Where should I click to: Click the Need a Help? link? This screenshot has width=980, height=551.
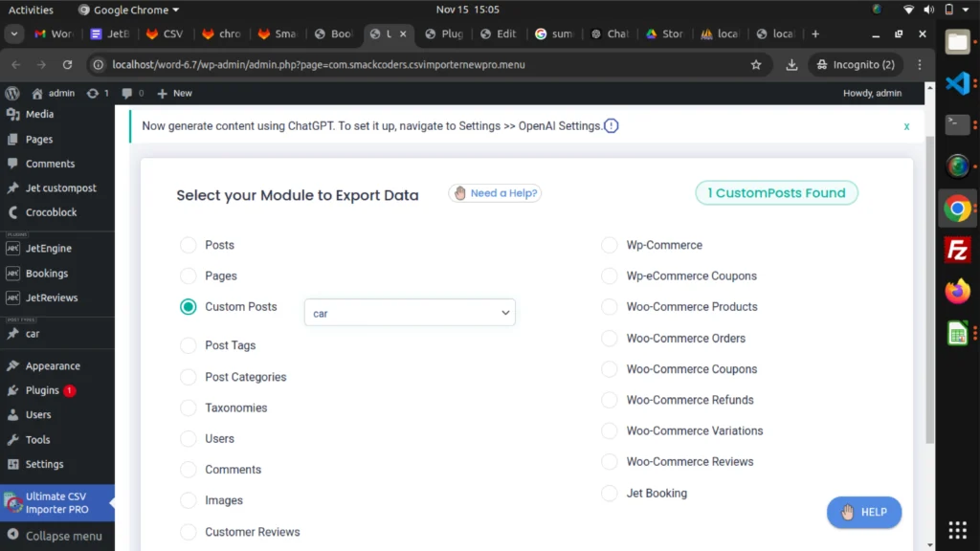click(x=495, y=193)
